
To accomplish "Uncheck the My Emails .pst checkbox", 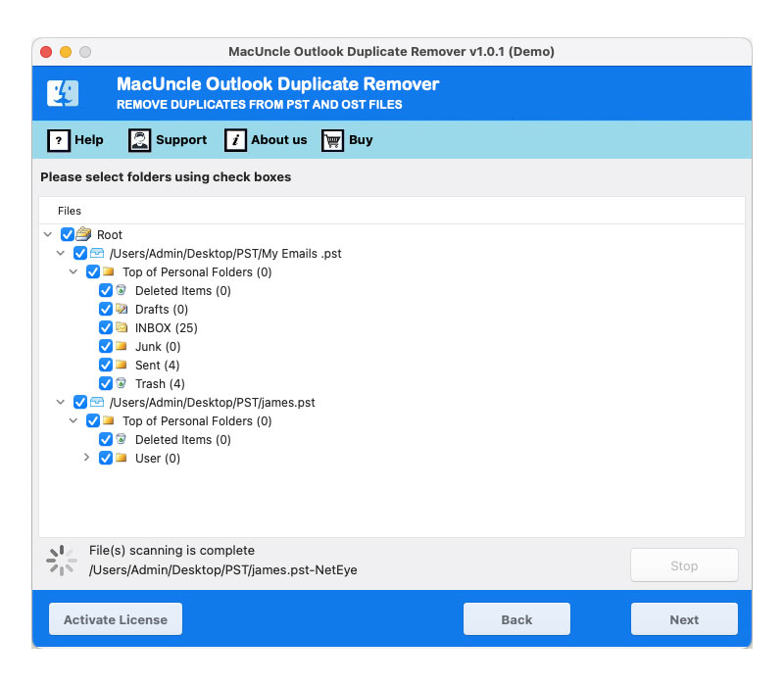I will point(80,253).
